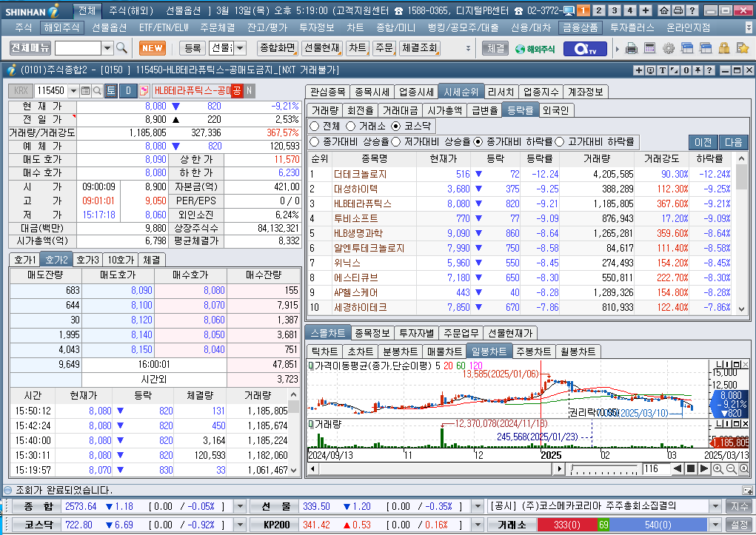Click the play forward triangle under chart
Image resolution: width=756 pixels, height=535 pixels.
704,468
